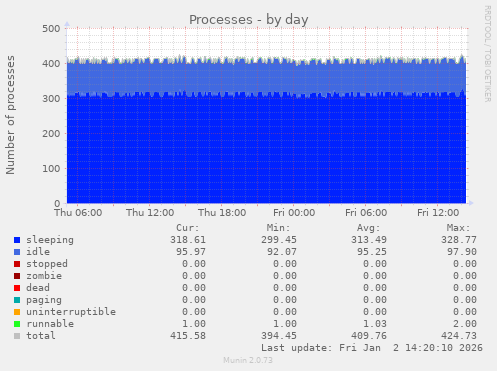Image resolution: width=497 pixels, height=371 pixels.
Task: Click the zombie legend color swatch
Action: click(x=17, y=276)
